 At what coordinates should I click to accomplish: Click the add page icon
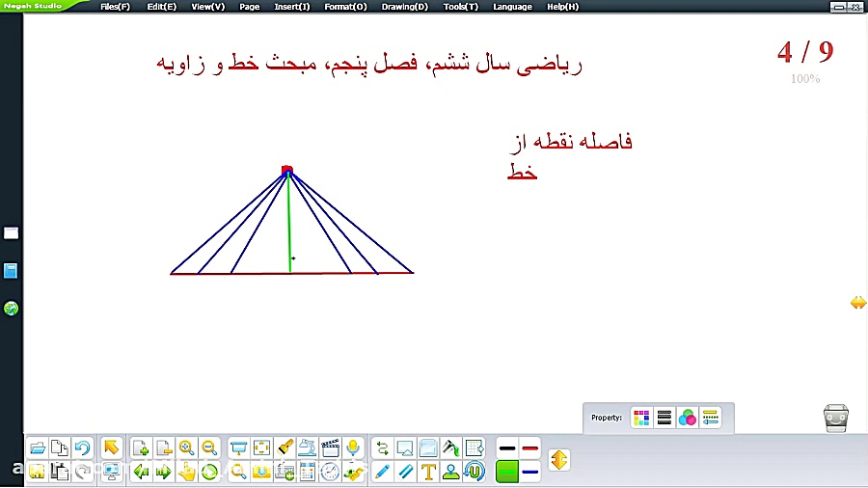coord(141,447)
